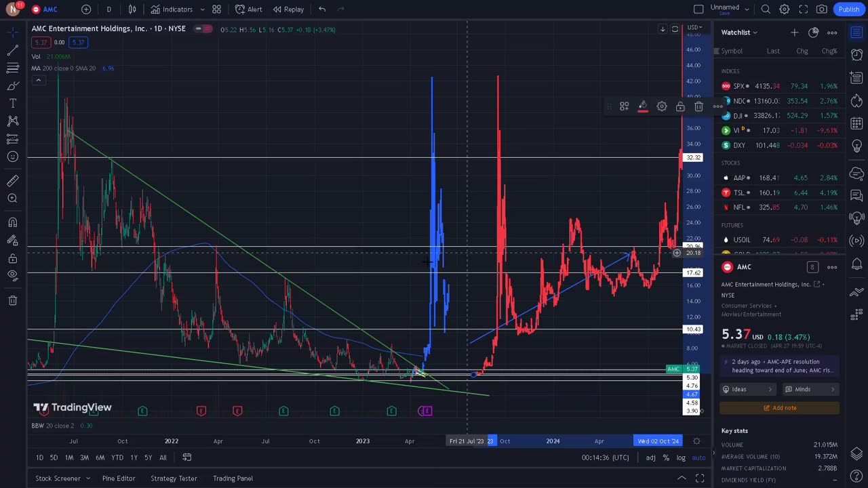This screenshot has width=868, height=488.
Task: Open chart settings gear in top bar
Action: click(x=785, y=9)
